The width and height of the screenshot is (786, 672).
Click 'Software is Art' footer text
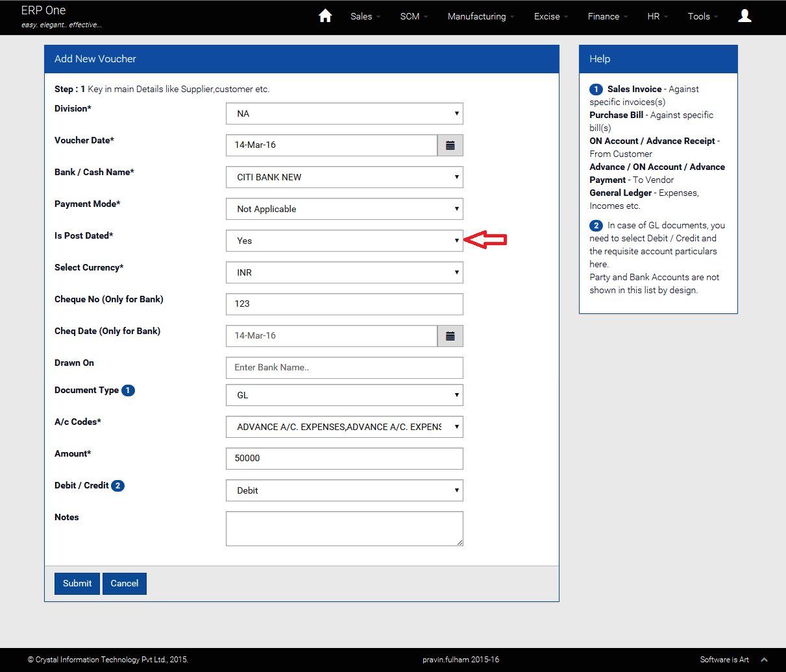pos(724,660)
